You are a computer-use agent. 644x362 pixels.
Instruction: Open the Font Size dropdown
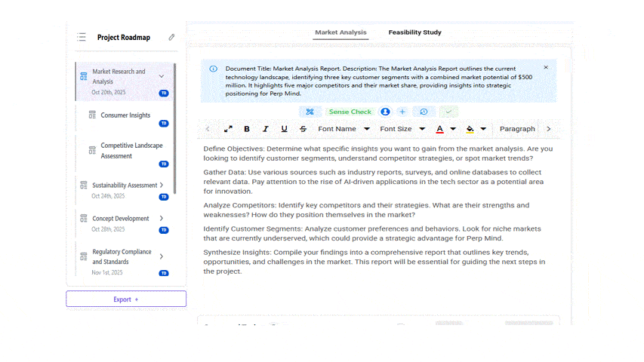[x=402, y=129]
